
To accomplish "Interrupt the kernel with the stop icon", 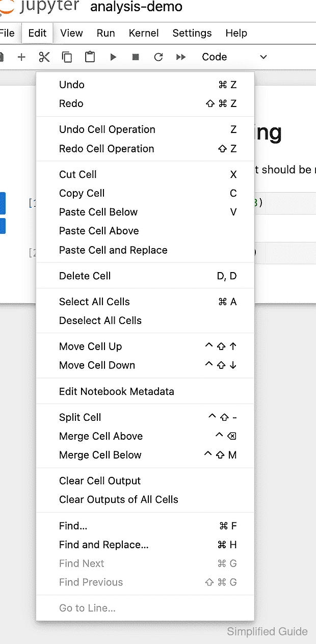I will [136, 57].
